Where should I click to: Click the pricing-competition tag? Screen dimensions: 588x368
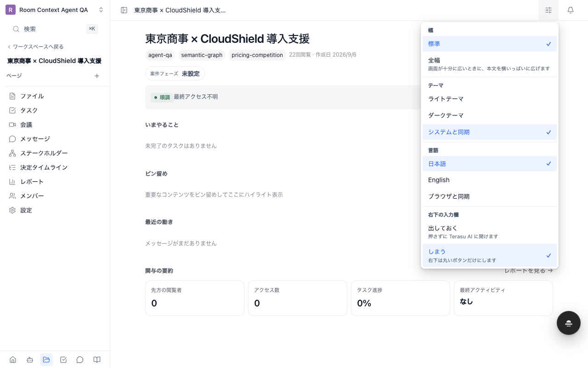(257, 55)
